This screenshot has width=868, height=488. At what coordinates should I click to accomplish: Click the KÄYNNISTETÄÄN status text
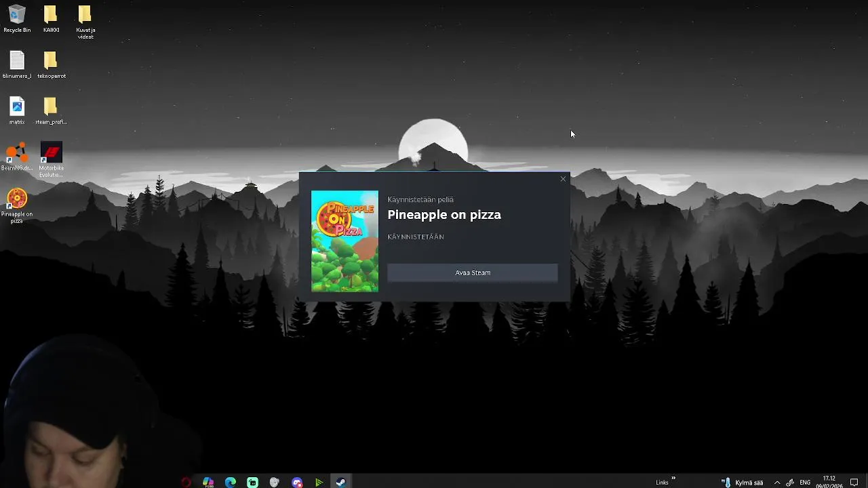pos(416,237)
